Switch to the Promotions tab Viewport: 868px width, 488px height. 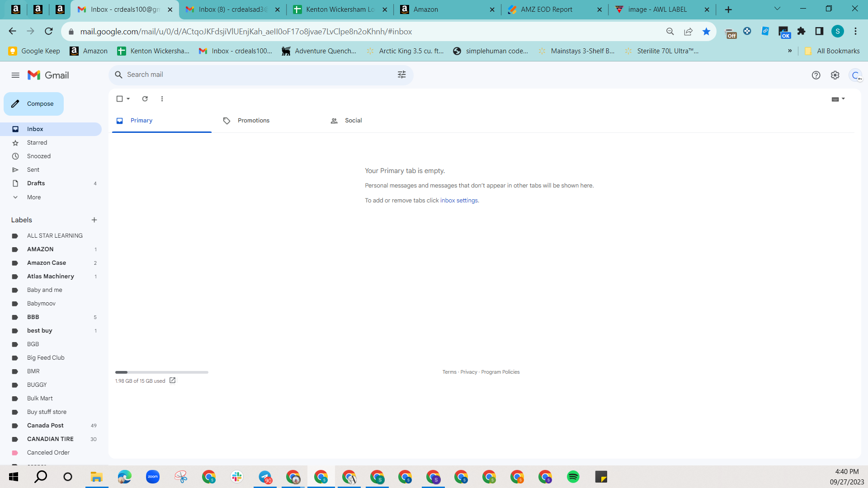coord(269,121)
